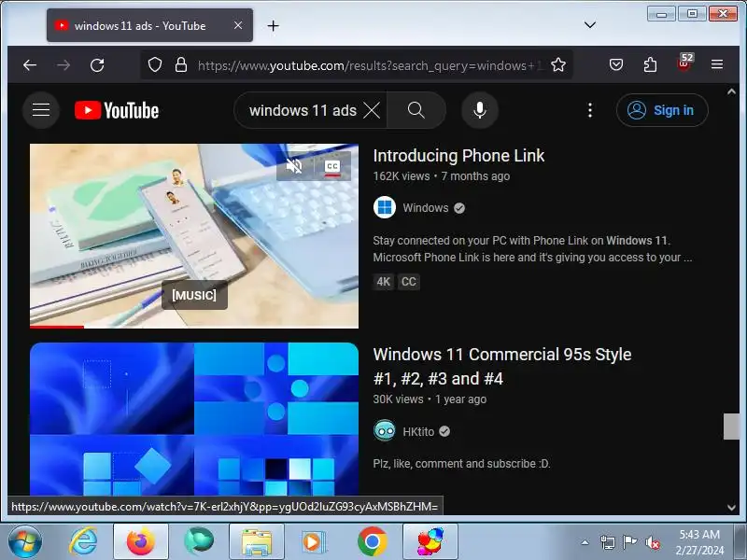
Task: Click the colorful balloons taskbar icon
Action: [x=430, y=542]
